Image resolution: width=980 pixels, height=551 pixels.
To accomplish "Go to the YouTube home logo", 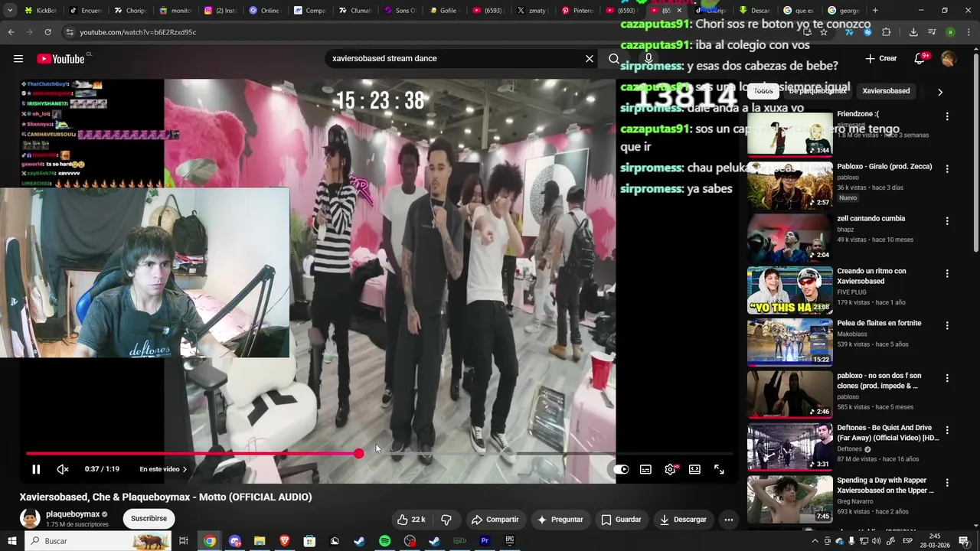I will [60, 59].
